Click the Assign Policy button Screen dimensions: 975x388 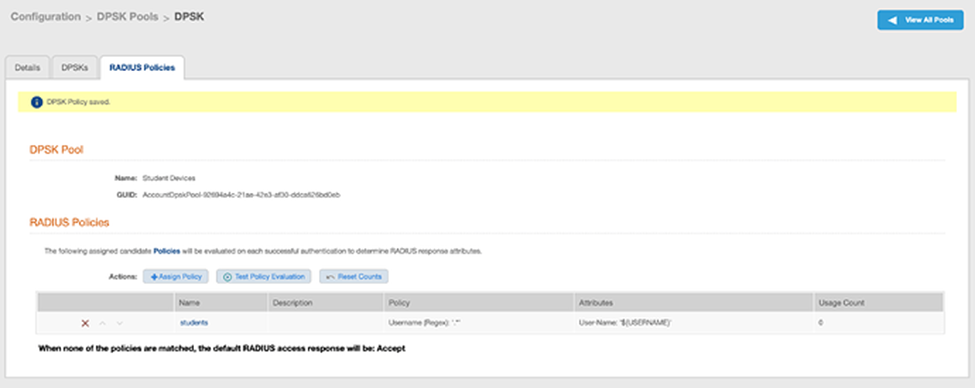pos(175,277)
